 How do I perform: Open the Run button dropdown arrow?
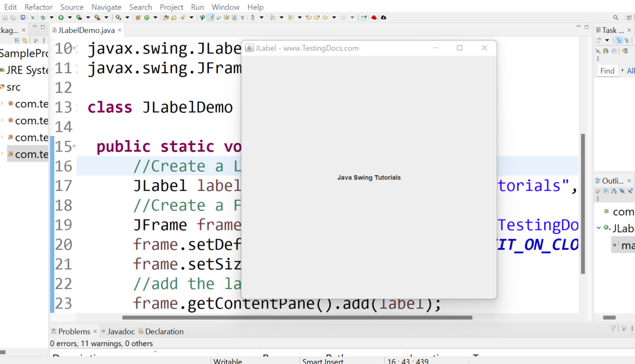click(69, 18)
